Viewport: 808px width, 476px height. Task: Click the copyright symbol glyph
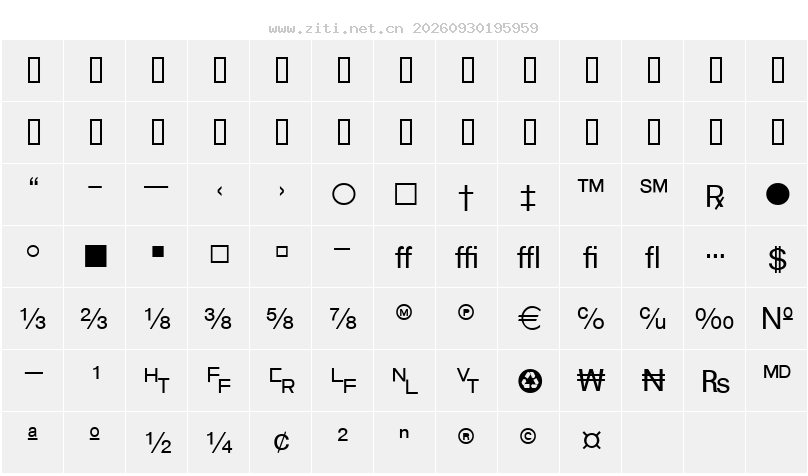(528, 436)
